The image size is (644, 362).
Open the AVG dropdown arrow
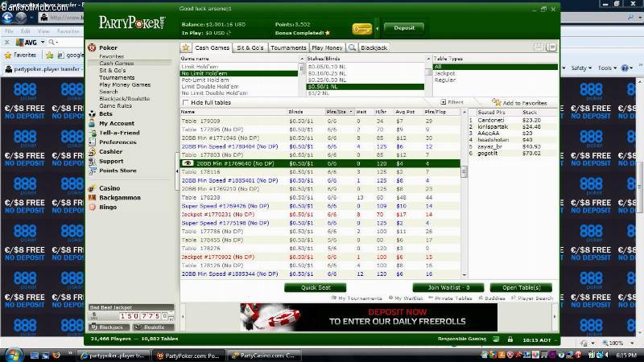(43, 43)
